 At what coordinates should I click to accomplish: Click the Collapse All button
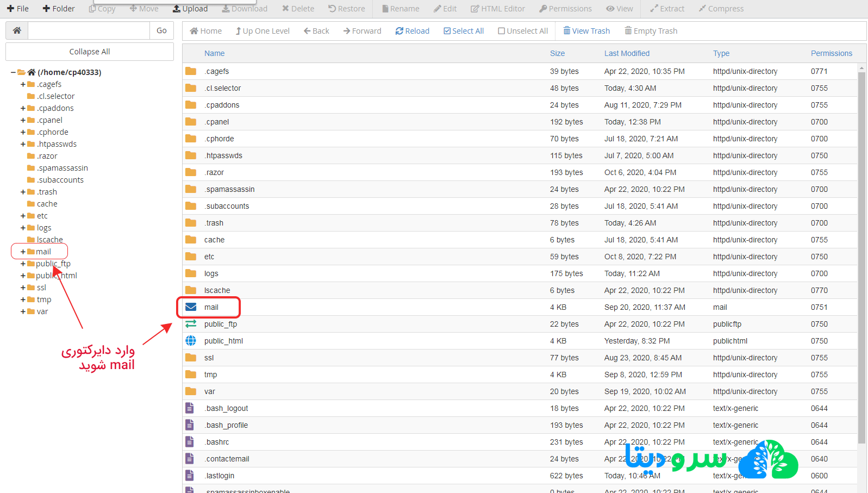[90, 52]
